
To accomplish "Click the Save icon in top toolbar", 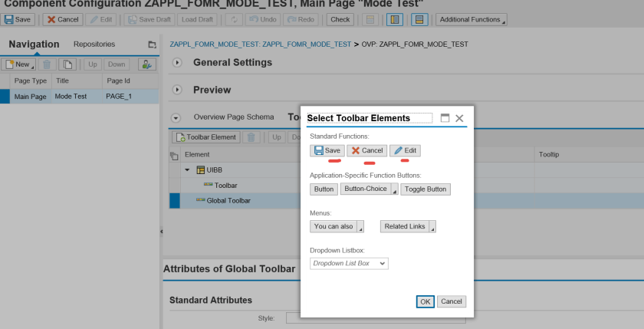I will click(19, 19).
